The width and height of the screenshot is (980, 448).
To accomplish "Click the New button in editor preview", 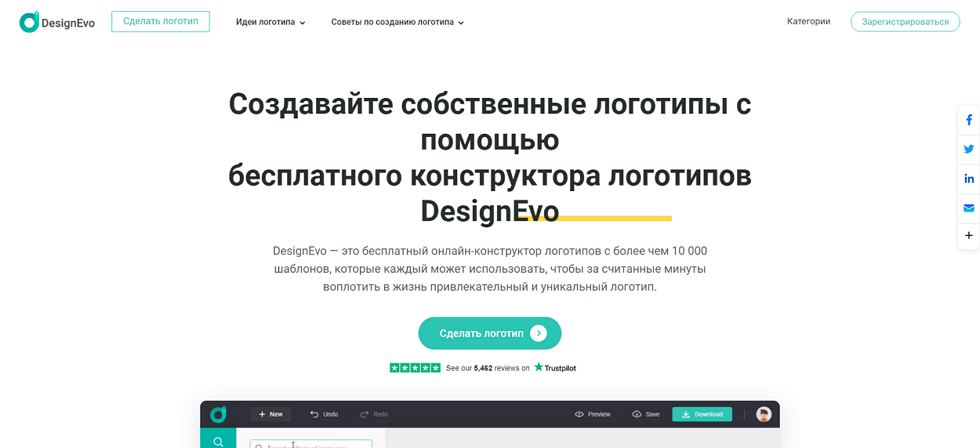I will click(x=271, y=414).
